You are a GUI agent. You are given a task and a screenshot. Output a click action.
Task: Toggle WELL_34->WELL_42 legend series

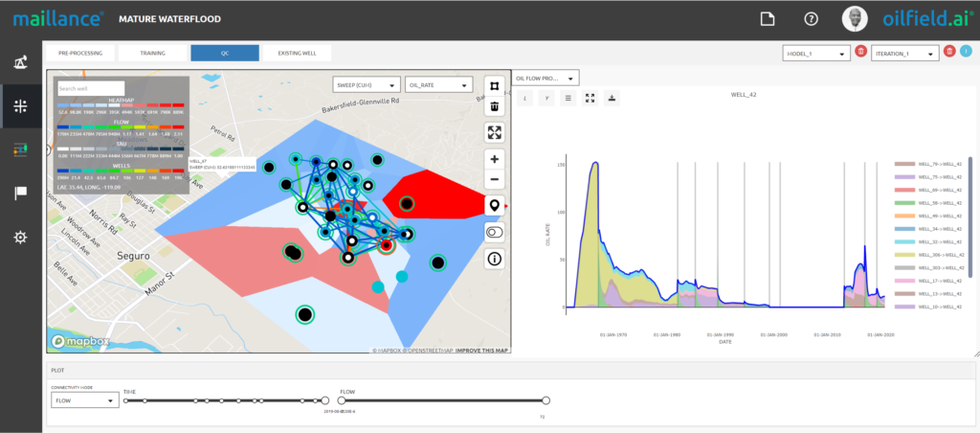(x=928, y=228)
